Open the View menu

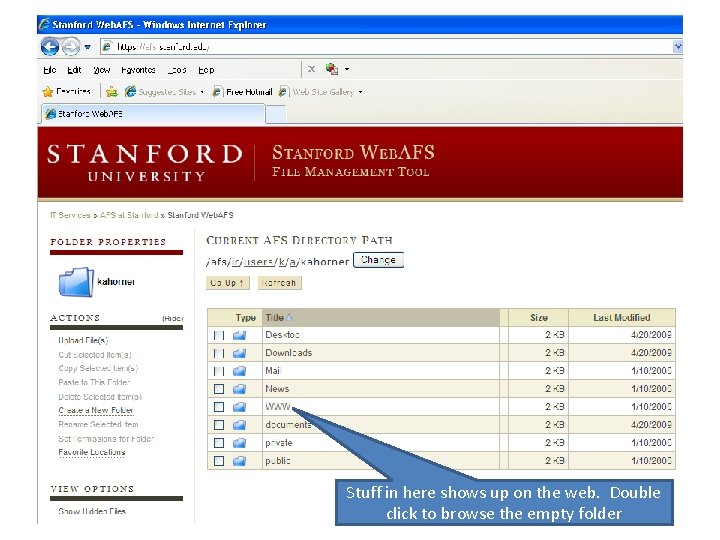click(x=101, y=70)
